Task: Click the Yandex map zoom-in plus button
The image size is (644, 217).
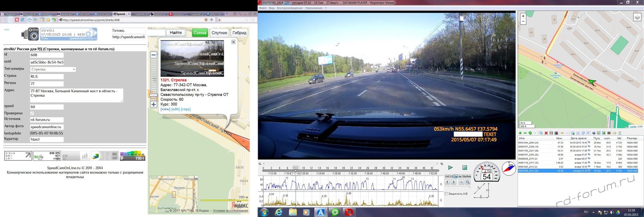Action: pos(154,104)
